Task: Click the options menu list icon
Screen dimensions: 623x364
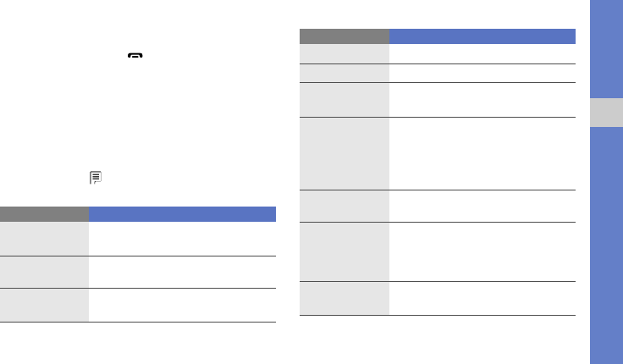Action: [96, 178]
